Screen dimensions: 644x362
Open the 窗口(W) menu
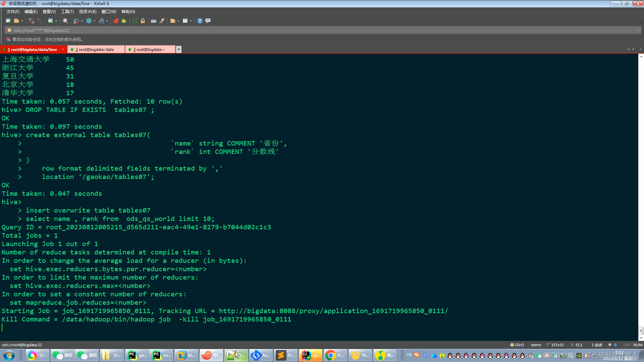click(109, 12)
